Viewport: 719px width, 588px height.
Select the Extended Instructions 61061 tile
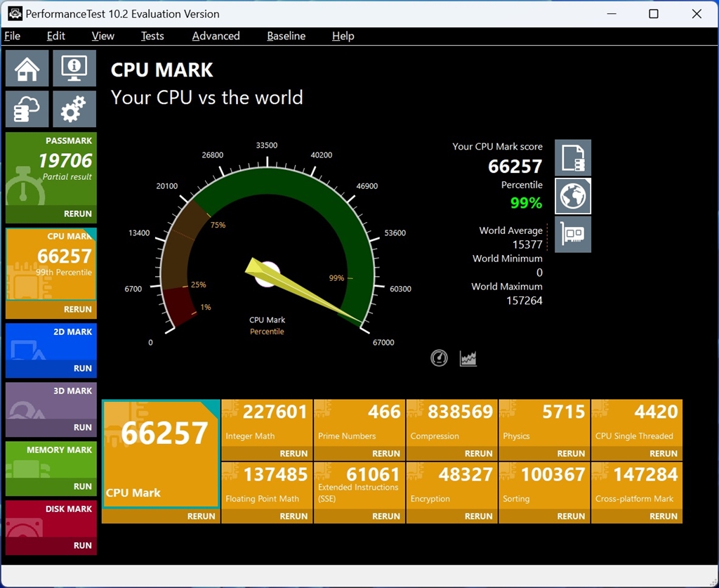[359, 485]
